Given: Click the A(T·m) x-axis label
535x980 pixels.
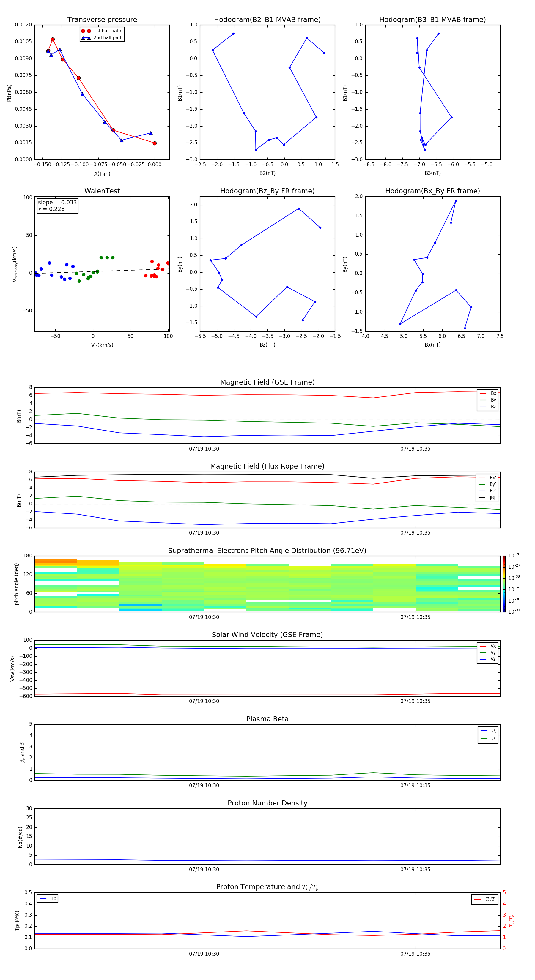Looking at the screenshot, I should coord(102,174).
